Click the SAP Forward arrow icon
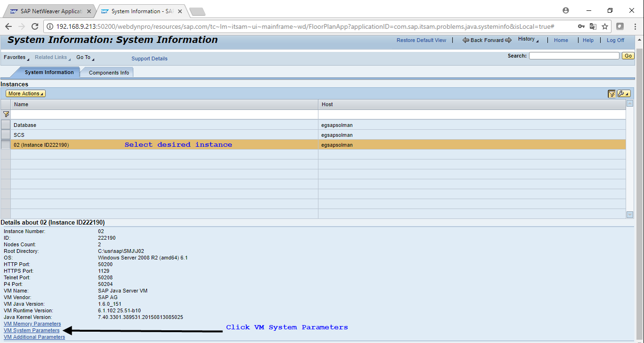This screenshot has width=644, height=343. coord(508,40)
